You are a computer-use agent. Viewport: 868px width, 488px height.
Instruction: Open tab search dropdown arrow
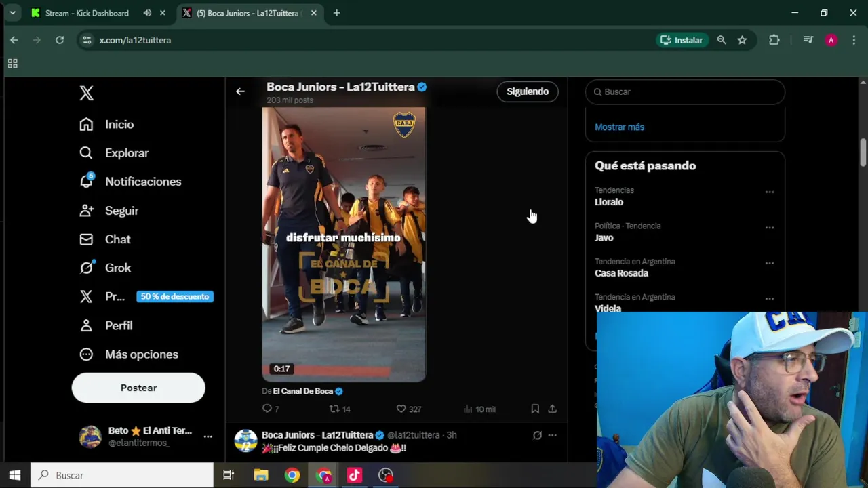[x=12, y=13]
